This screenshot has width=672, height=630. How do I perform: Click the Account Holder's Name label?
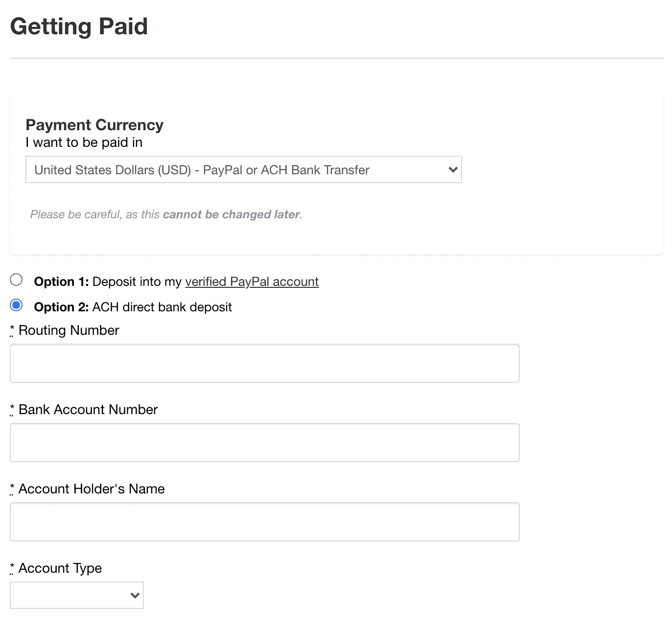tap(92, 489)
